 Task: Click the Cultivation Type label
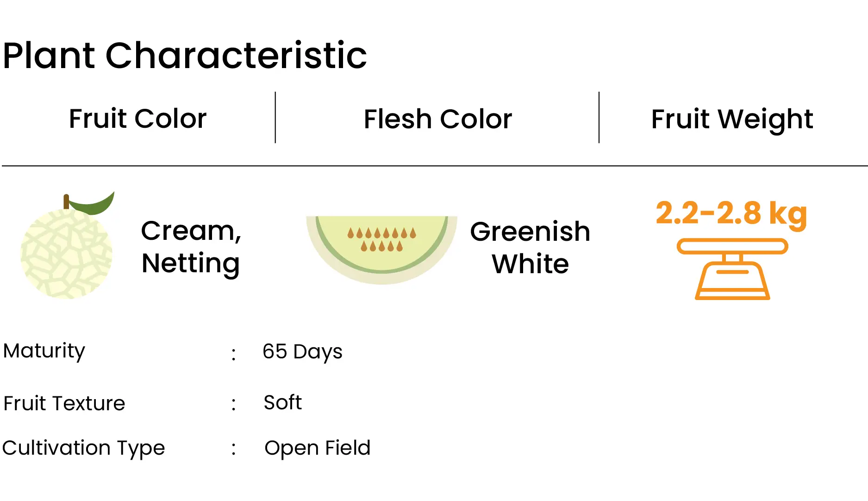pyautogui.click(x=83, y=449)
